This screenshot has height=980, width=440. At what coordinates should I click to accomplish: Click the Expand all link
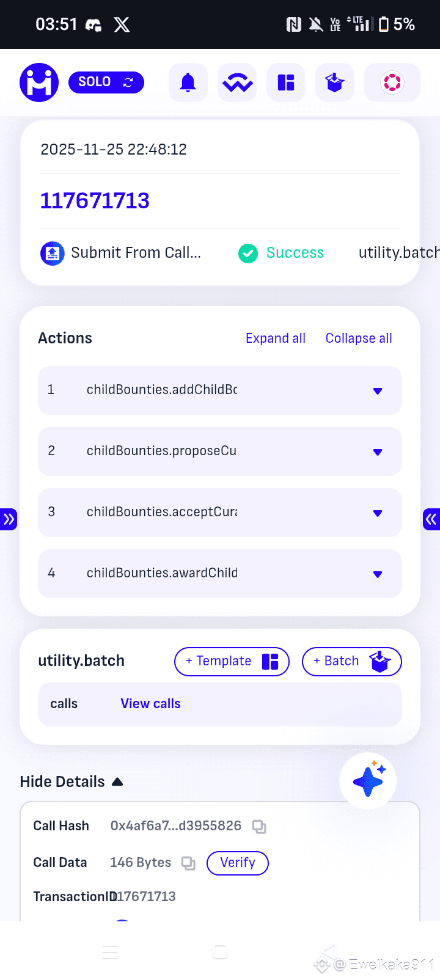coord(276,338)
